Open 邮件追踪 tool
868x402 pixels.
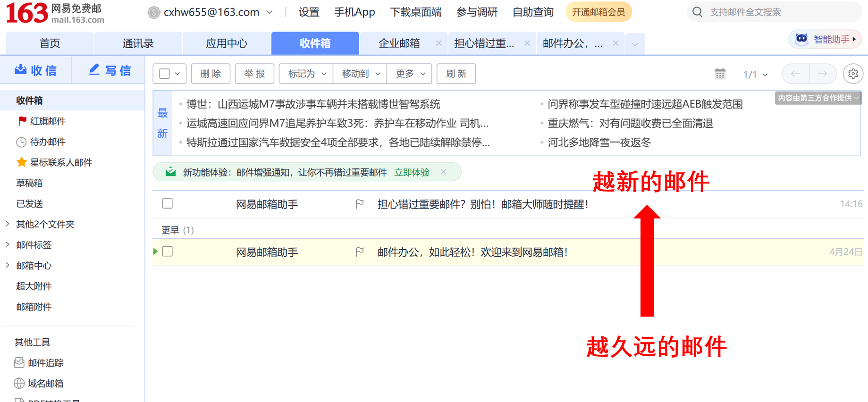click(39, 363)
